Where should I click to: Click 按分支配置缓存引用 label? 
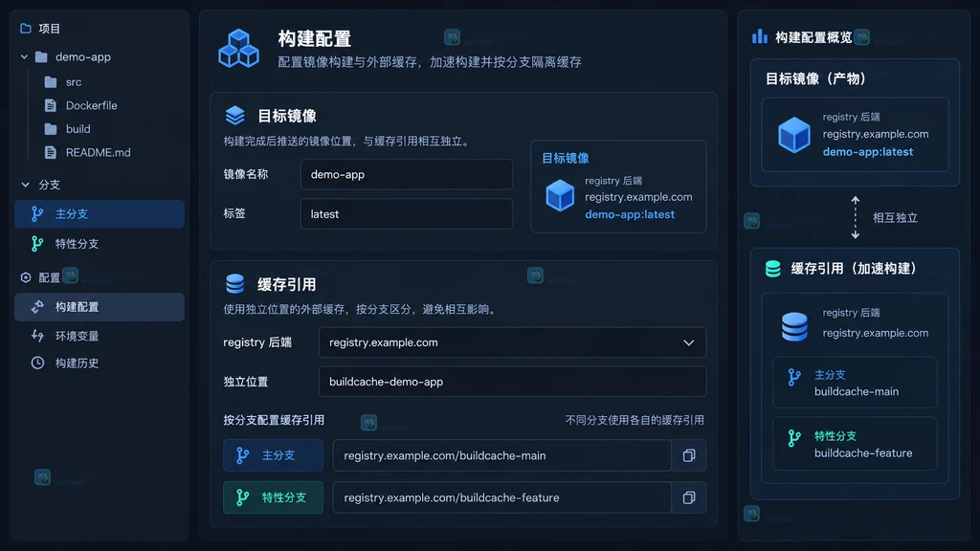coord(274,421)
